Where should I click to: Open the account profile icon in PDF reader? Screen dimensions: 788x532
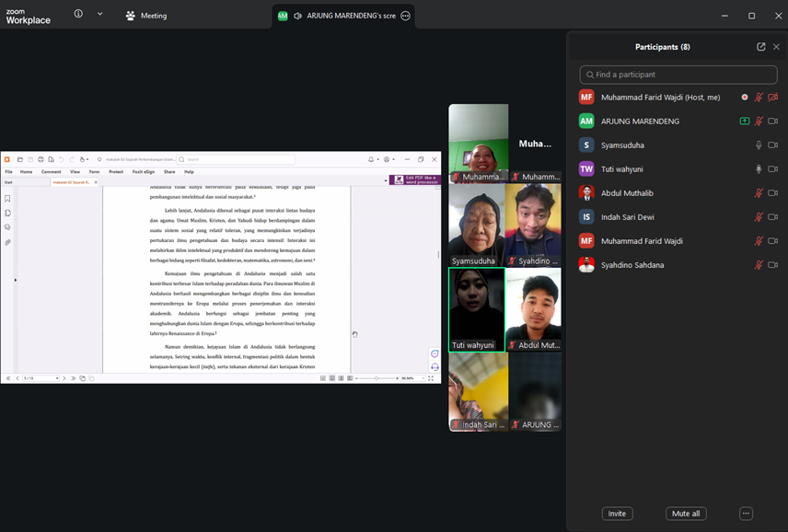(x=388, y=160)
